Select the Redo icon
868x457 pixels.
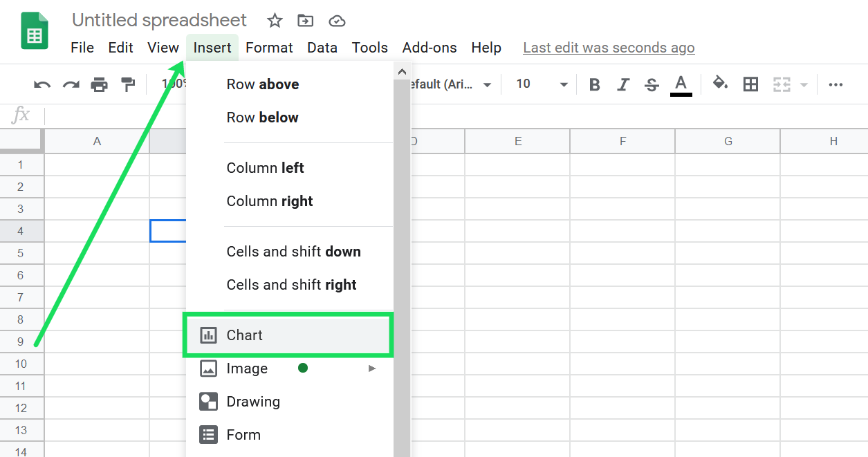tap(71, 84)
